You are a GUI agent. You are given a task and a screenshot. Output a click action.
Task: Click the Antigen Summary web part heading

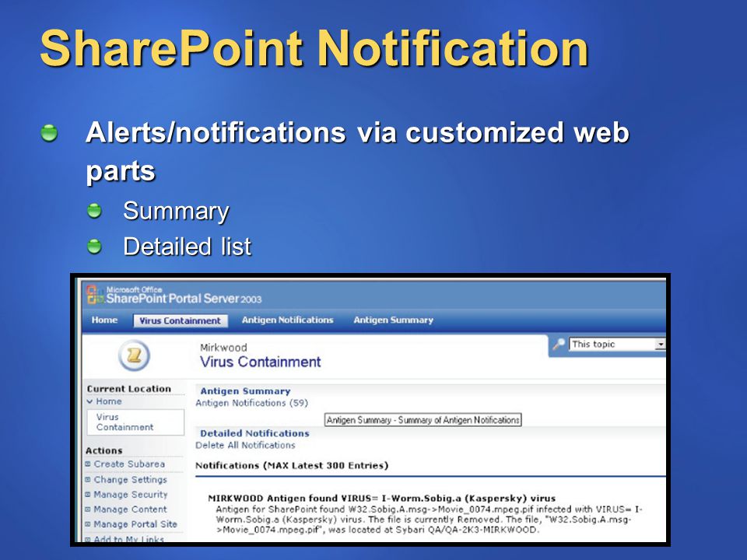245,391
